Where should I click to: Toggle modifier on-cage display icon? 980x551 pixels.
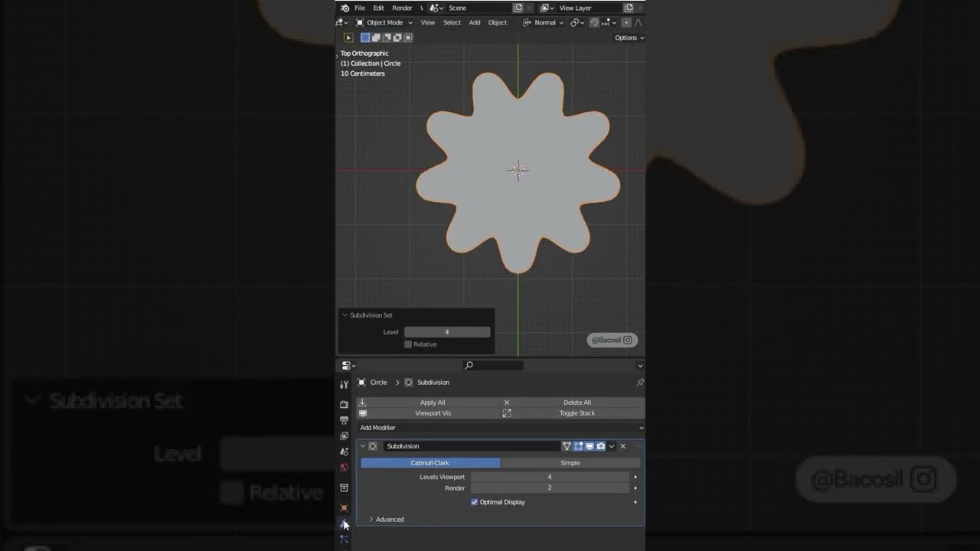(567, 446)
